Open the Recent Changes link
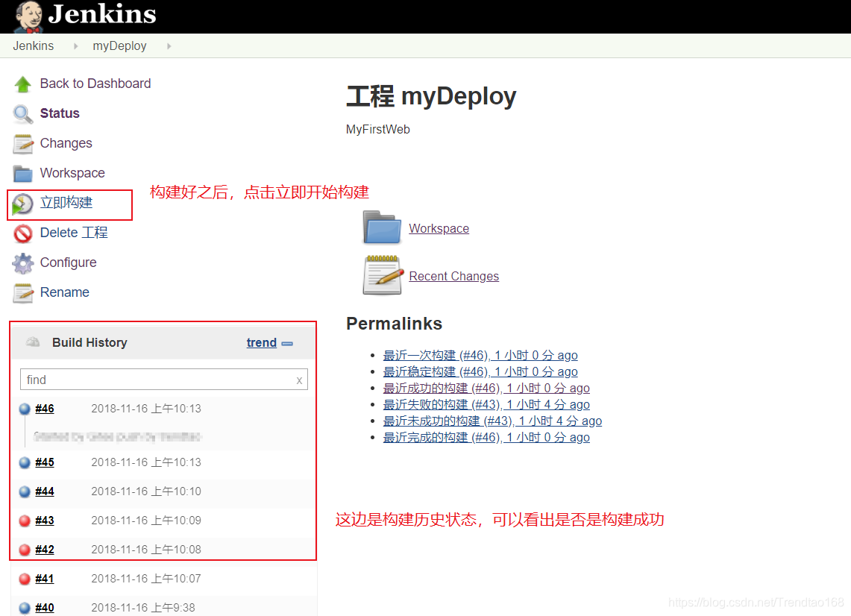 click(x=453, y=276)
